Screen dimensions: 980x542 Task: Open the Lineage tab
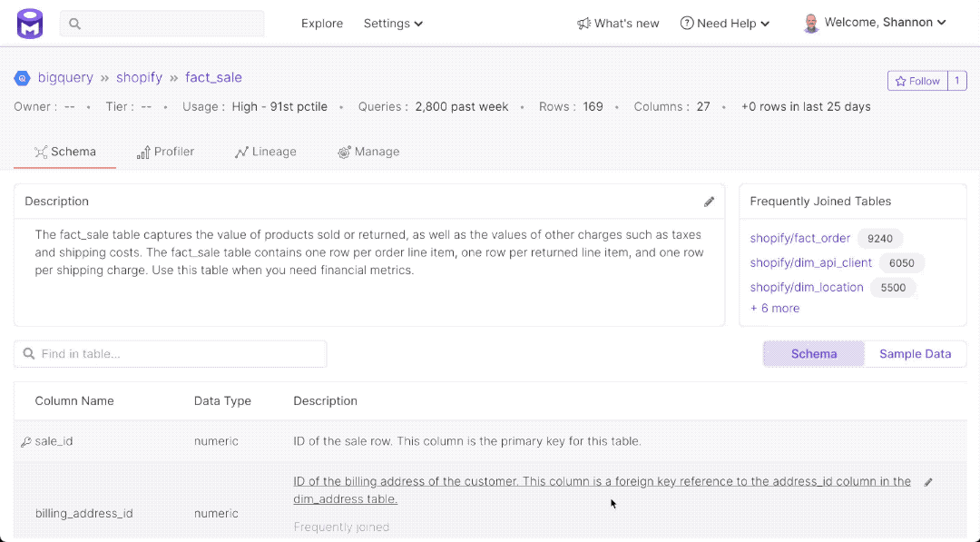[265, 152]
